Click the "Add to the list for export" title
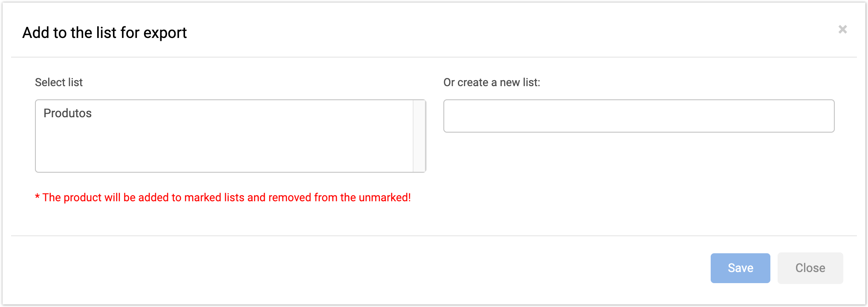This screenshot has width=868, height=307. tap(104, 33)
